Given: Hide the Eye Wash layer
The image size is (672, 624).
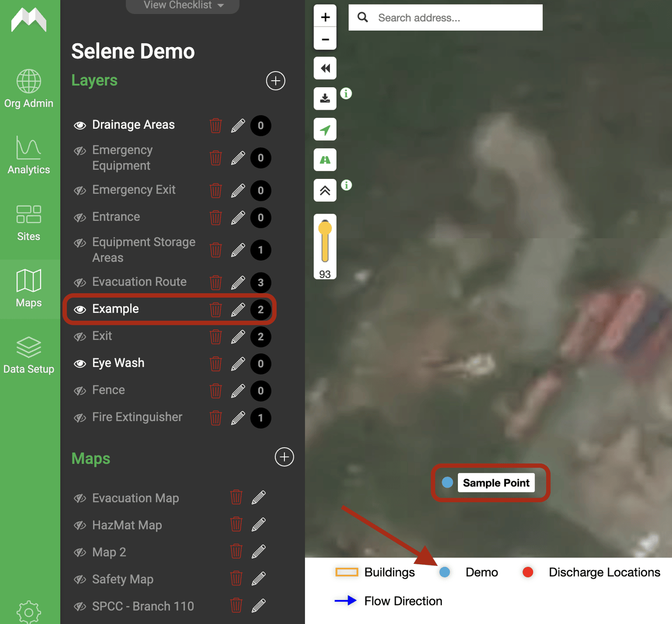Looking at the screenshot, I should pyautogui.click(x=80, y=363).
